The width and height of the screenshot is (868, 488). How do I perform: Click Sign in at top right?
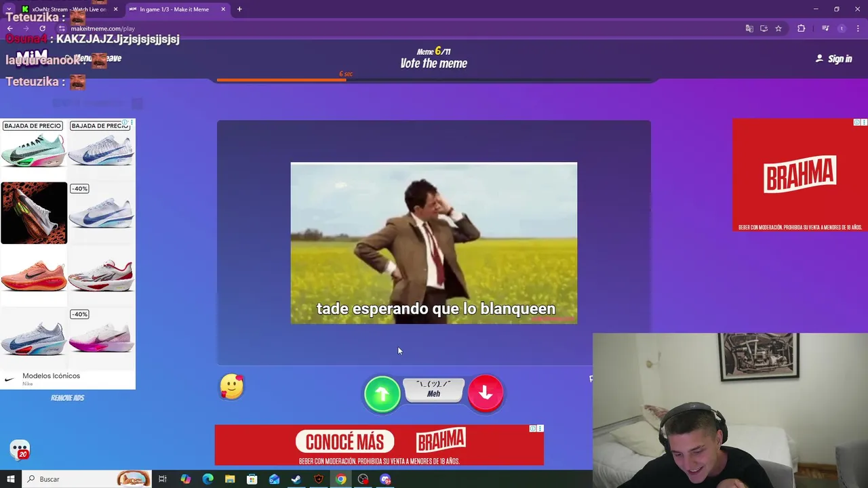833,59
